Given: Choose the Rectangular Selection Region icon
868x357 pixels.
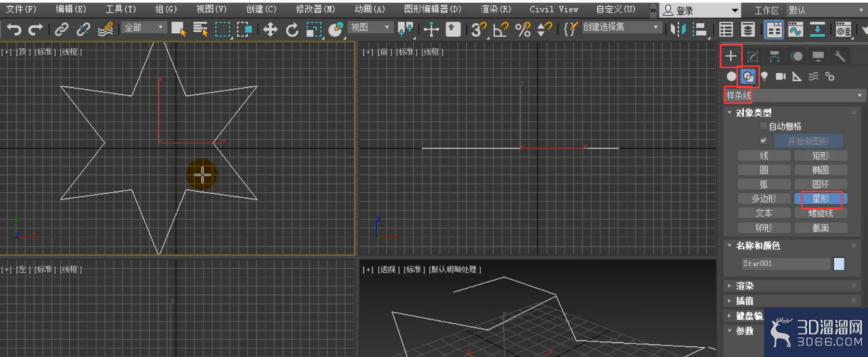Looking at the screenshot, I should pyautogui.click(x=222, y=30).
